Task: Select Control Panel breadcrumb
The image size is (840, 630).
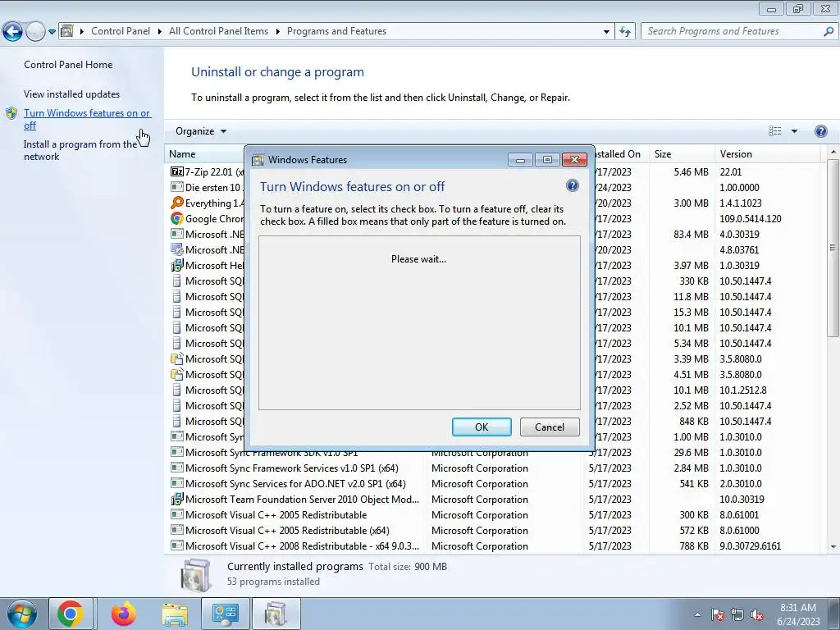Action: pos(121,31)
